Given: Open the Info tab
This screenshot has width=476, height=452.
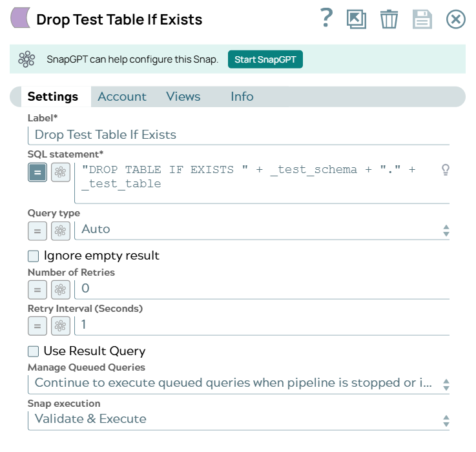Looking at the screenshot, I should pos(242,96).
